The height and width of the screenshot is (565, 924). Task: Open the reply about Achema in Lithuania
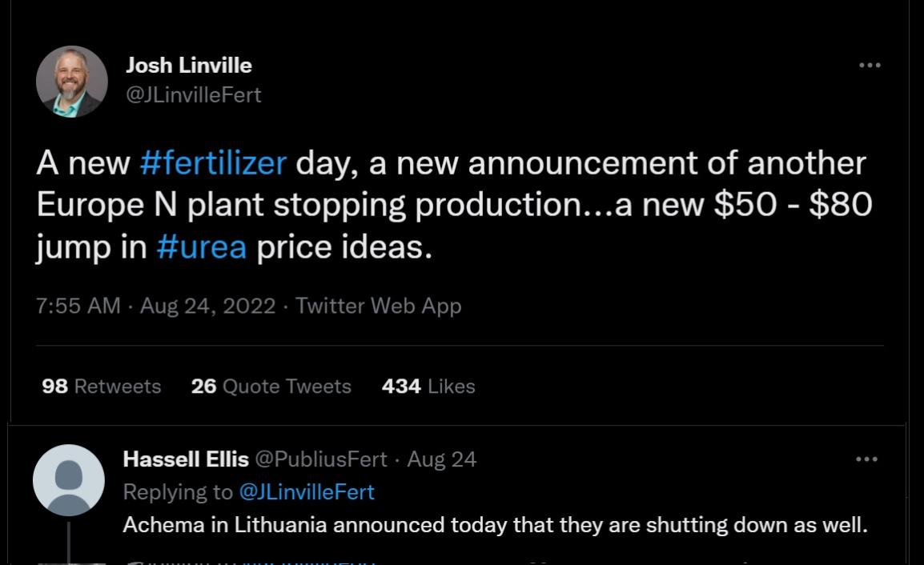coord(495,526)
